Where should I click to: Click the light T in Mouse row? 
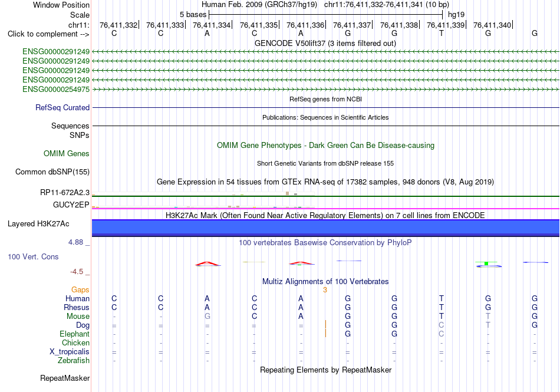pyautogui.click(x=488, y=317)
